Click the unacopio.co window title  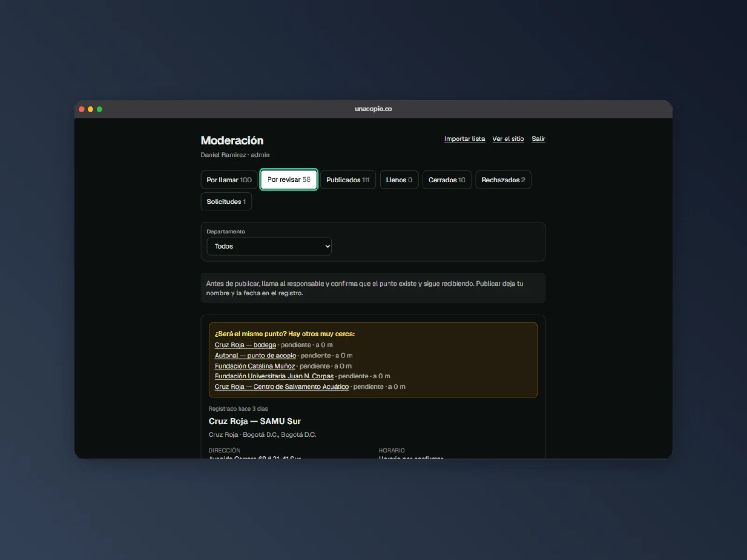click(373, 109)
